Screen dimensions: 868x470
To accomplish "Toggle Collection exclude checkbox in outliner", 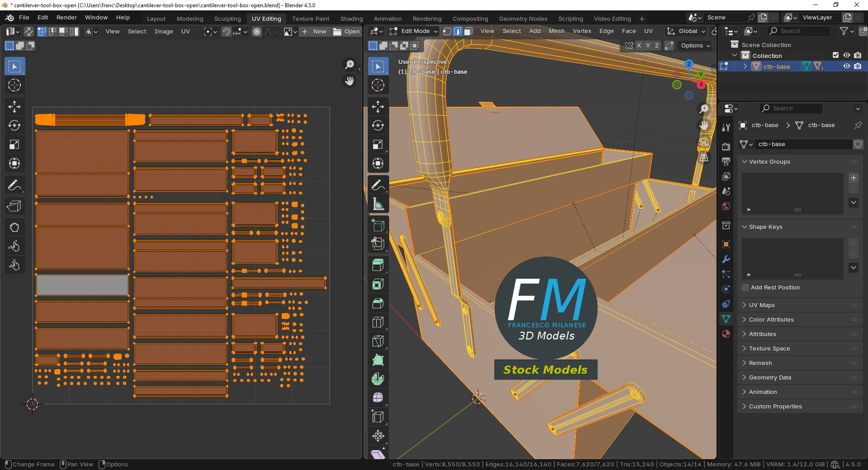I will pyautogui.click(x=835, y=55).
